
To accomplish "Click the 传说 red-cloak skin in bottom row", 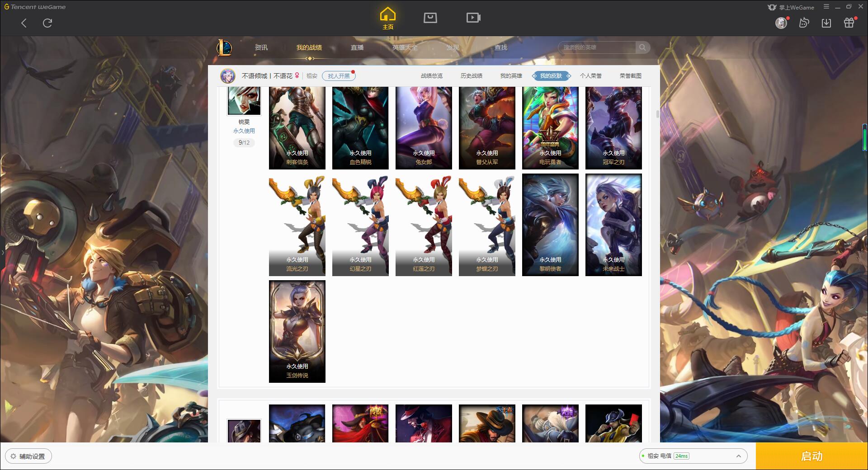I will point(360,423).
